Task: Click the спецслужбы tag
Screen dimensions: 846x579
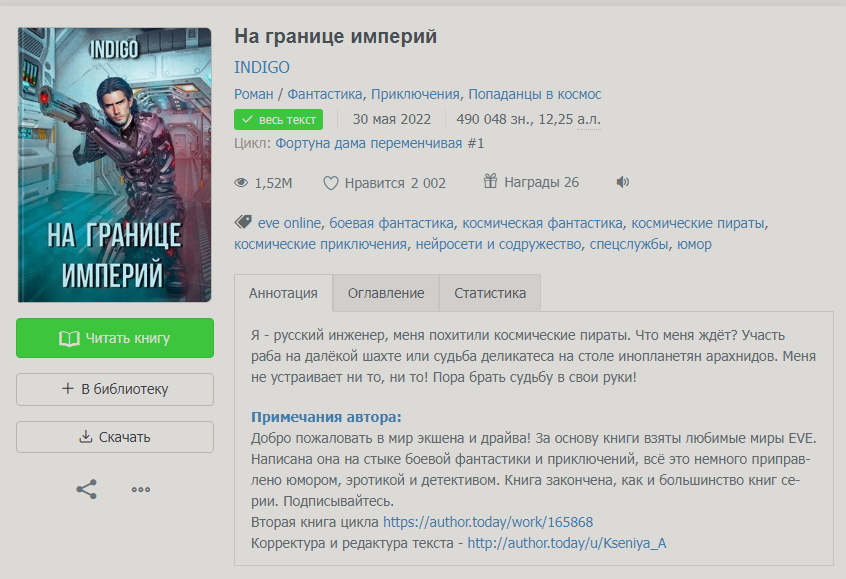Action: (629, 244)
